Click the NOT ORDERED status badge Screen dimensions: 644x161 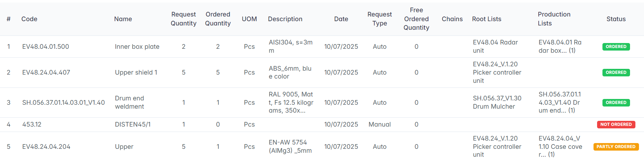(x=616, y=124)
